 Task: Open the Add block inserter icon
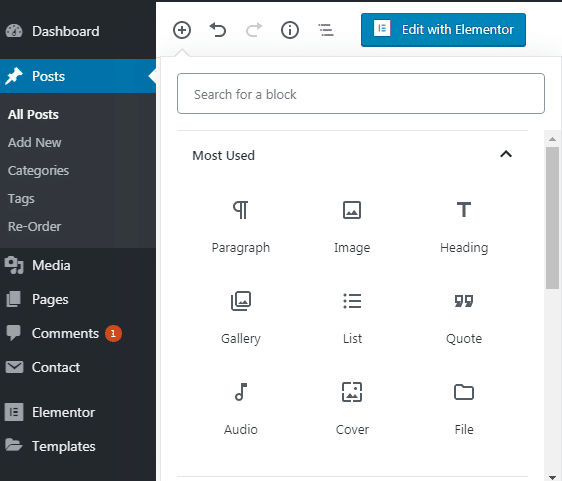pyautogui.click(x=182, y=30)
